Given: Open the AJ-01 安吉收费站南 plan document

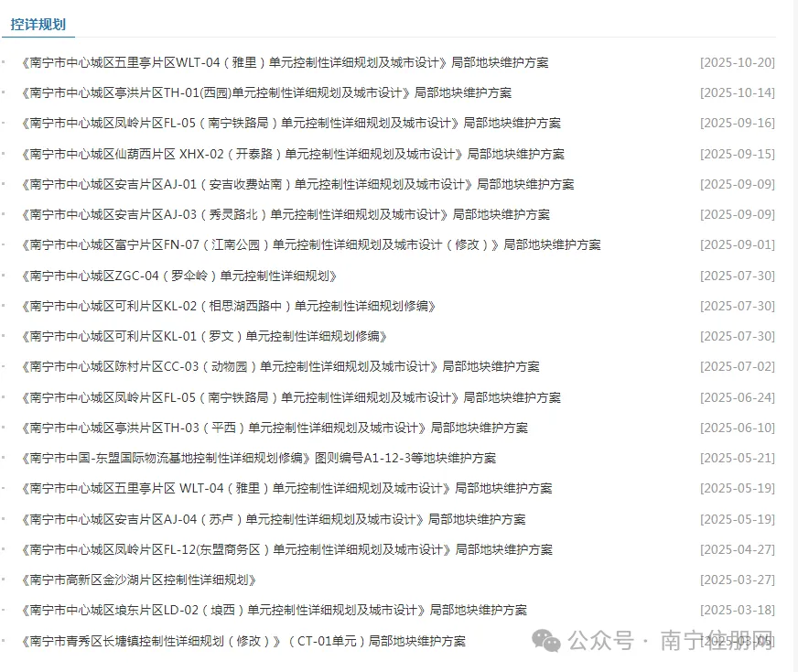Looking at the screenshot, I should pyautogui.click(x=297, y=183).
